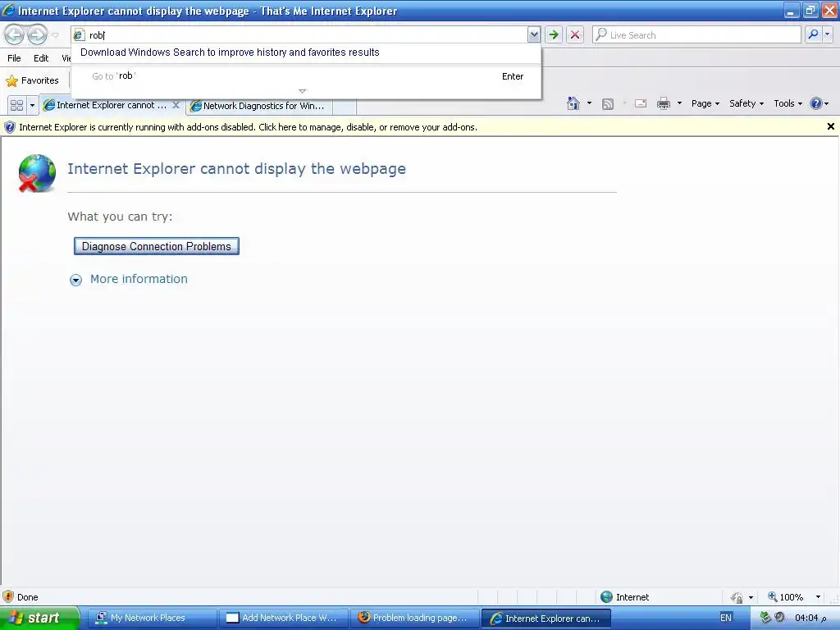Viewport: 840px width, 630px height.
Task: Click the status bar security shield icon
Action: coord(8,597)
